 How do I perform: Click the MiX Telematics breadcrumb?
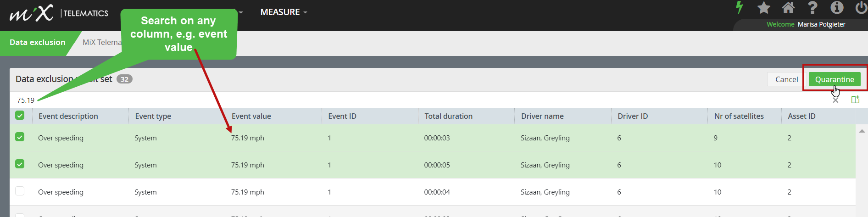(102, 42)
